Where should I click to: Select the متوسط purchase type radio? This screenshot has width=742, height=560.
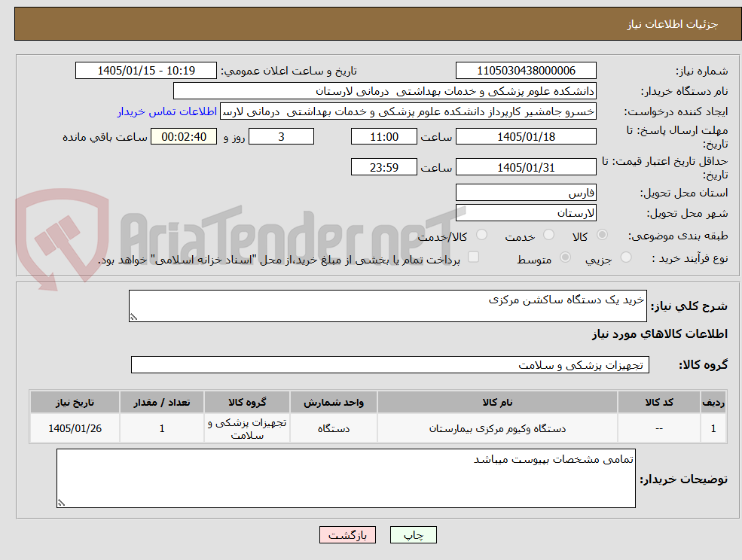565,257
